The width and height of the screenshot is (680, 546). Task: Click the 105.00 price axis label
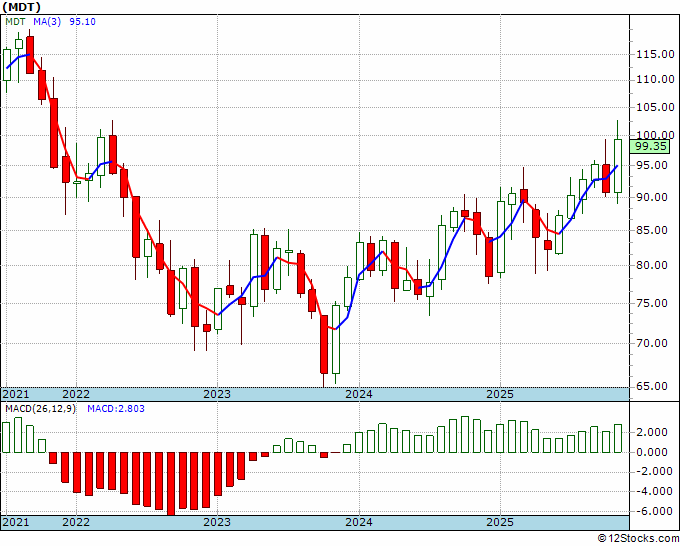[x=655, y=107]
